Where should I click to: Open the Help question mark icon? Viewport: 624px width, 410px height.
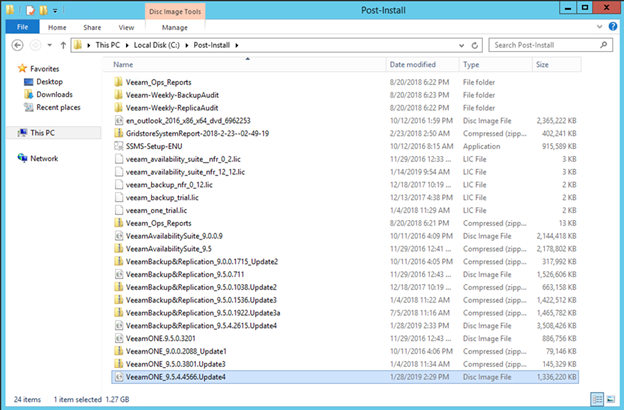coord(613,27)
